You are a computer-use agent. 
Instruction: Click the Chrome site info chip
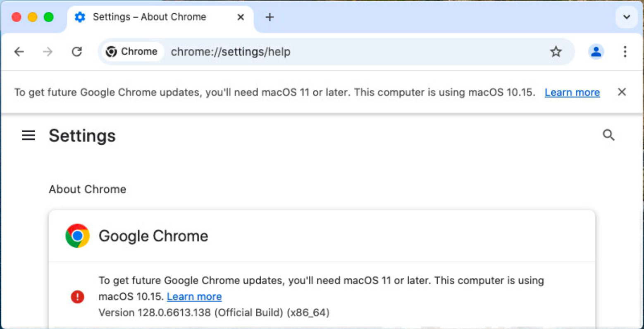[132, 52]
